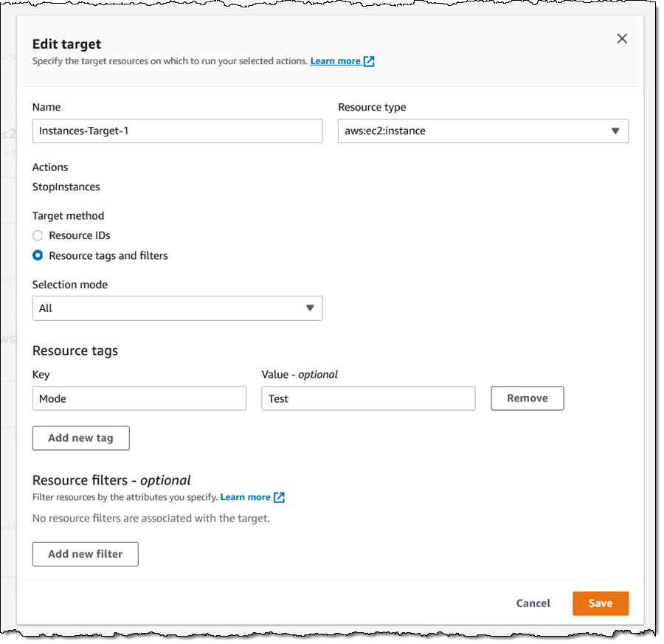Click the Resource type dropdown arrow
The image size is (664, 644).
[615, 131]
